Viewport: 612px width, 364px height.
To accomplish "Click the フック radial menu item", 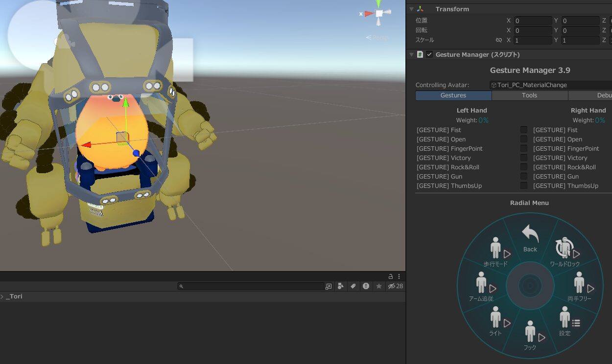I will [x=530, y=335].
